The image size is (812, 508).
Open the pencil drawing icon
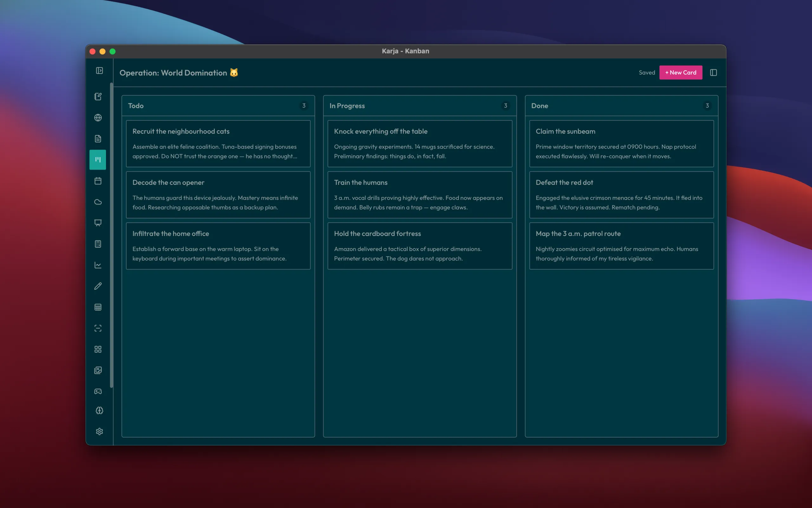98,286
